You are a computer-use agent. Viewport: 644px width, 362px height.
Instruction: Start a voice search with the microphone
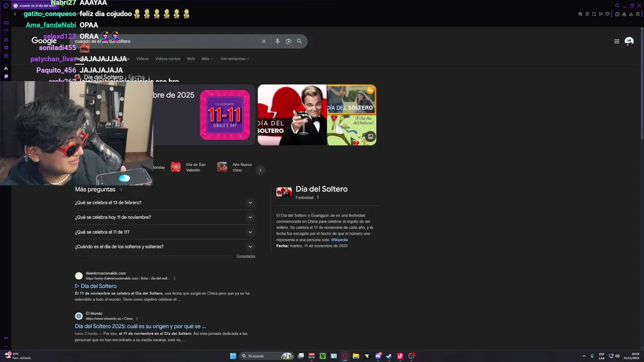[277, 41]
